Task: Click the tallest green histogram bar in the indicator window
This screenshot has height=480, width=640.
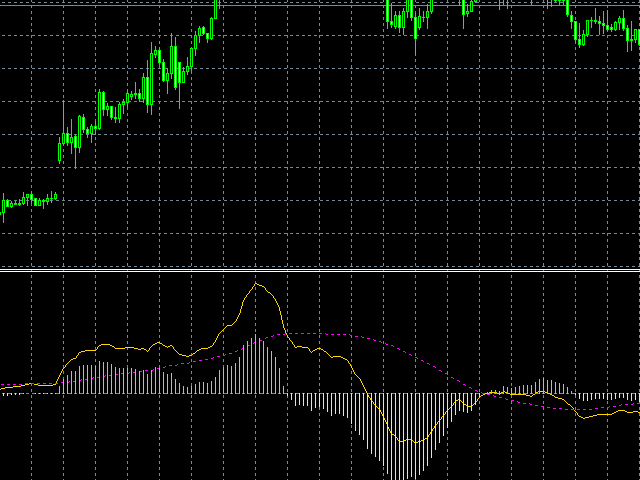Action: [256, 364]
